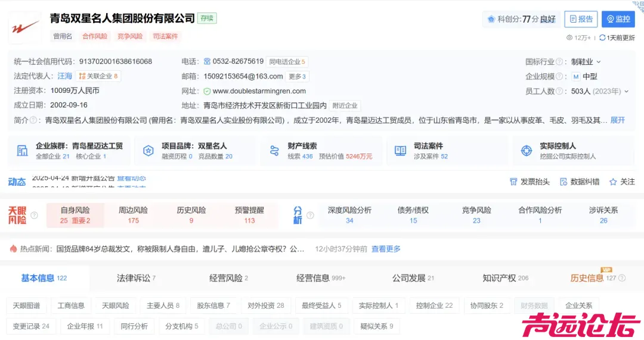
Task: Switch to 经营信息 999+ tab
Action: click(321, 278)
